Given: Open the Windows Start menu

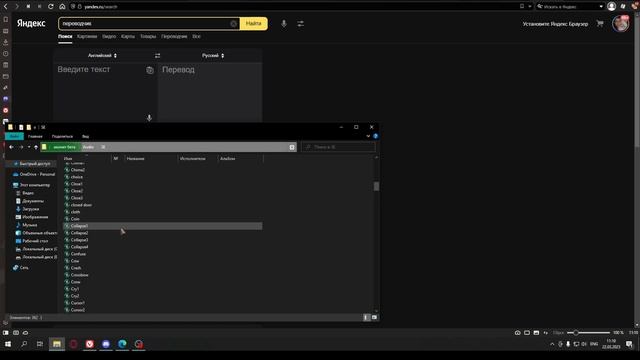Looking at the screenshot, I should click(x=8, y=344).
